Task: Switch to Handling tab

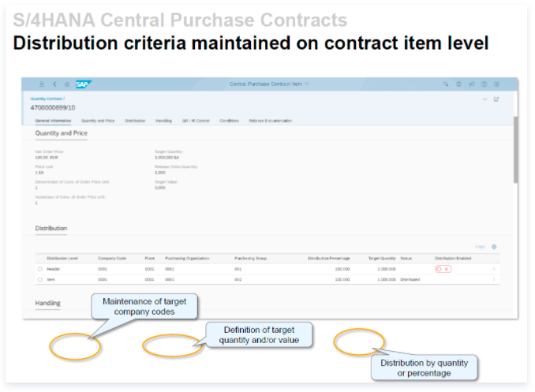Action: click(x=164, y=121)
